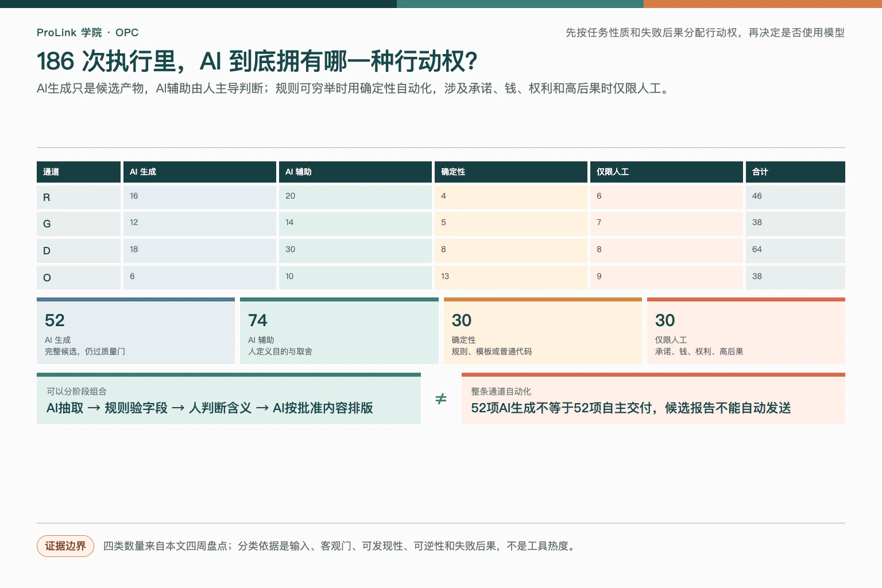This screenshot has width=882, height=588.
Task: Click row R's 确定性 value "4"
Action: (x=443, y=196)
